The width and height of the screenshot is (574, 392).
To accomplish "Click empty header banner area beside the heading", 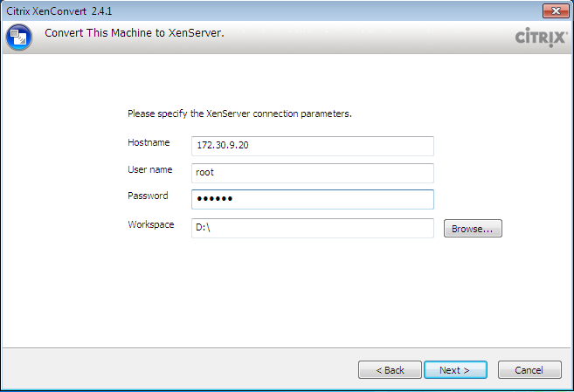I will 367,37.
